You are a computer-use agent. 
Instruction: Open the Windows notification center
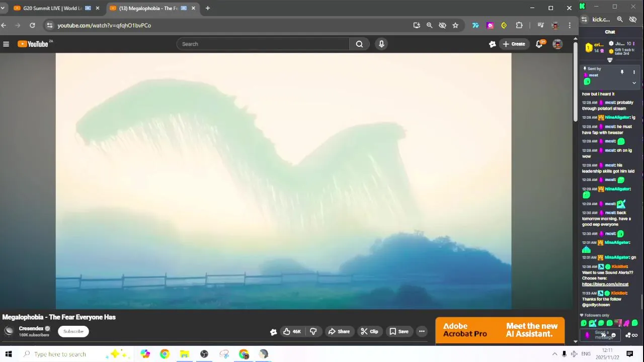pyautogui.click(x=629, y=354)
